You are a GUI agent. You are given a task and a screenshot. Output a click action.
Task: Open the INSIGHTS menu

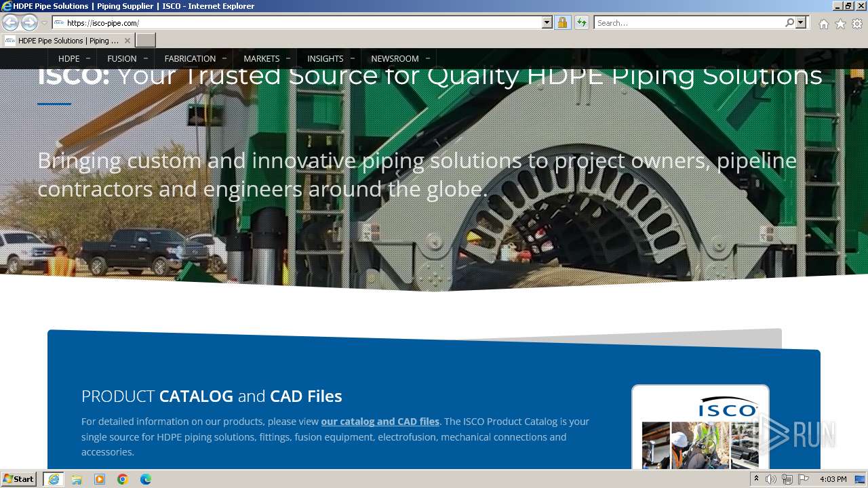325,59
